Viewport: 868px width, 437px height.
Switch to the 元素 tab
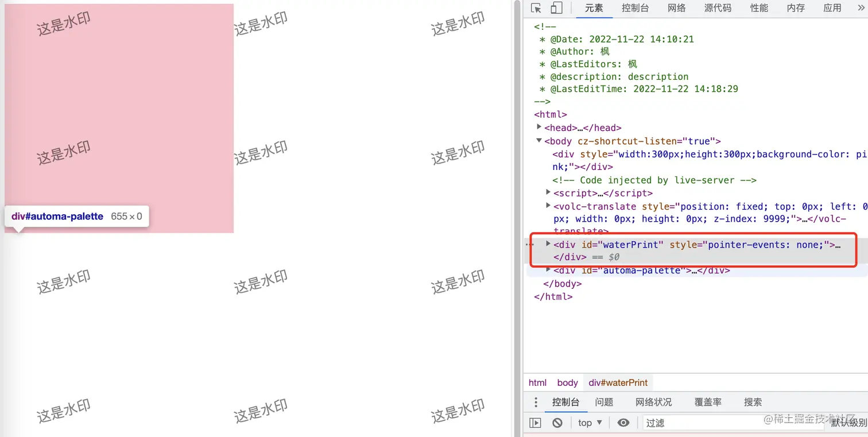coord(594,8)
